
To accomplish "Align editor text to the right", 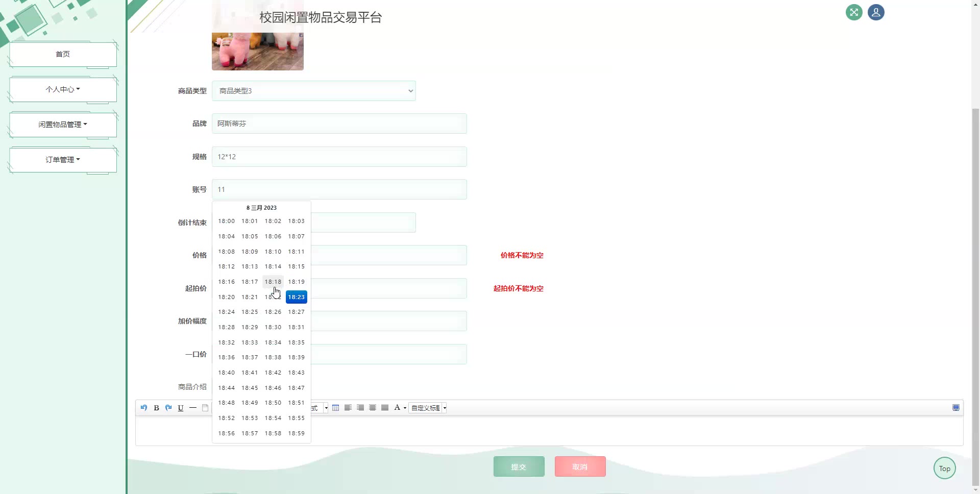I will 360,408.
